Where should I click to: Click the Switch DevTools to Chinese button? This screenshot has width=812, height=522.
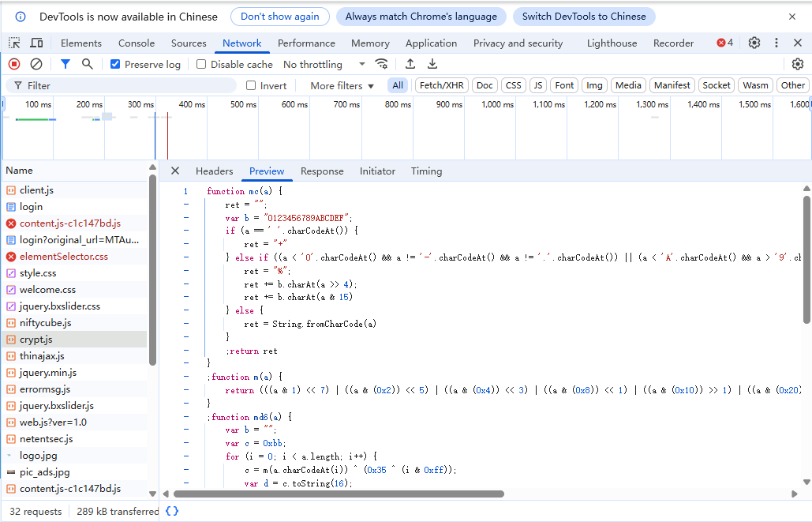[x=584, y=16]
